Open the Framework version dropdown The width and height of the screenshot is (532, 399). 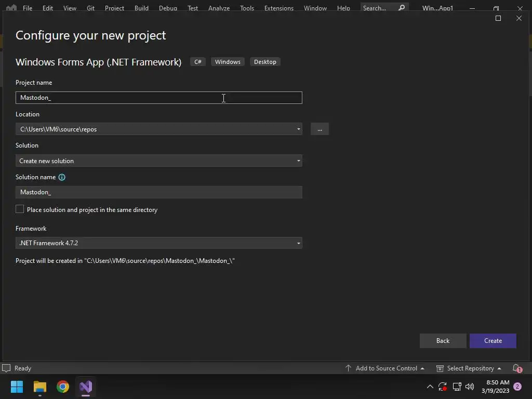tap(159, 243)
